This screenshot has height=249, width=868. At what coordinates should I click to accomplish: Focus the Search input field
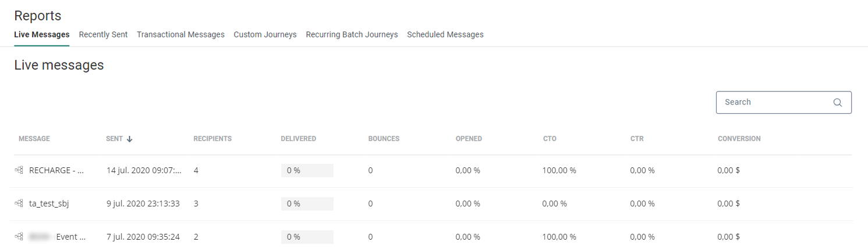[x=774, y=102]
